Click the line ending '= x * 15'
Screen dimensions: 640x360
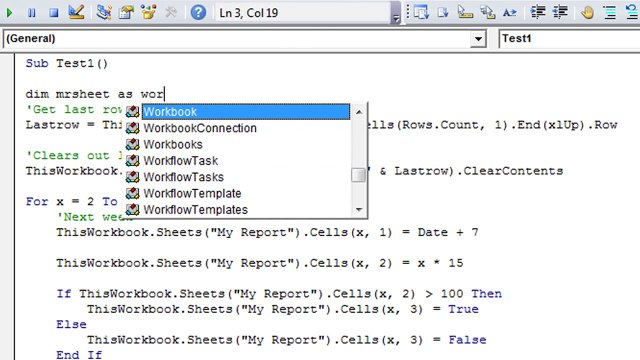[260, 263]
